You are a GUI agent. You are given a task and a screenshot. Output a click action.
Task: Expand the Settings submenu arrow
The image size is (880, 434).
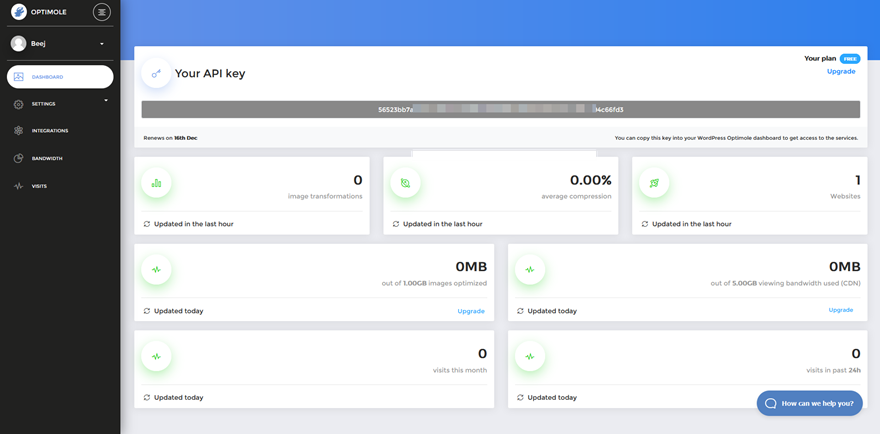click(x=106, y=100)
